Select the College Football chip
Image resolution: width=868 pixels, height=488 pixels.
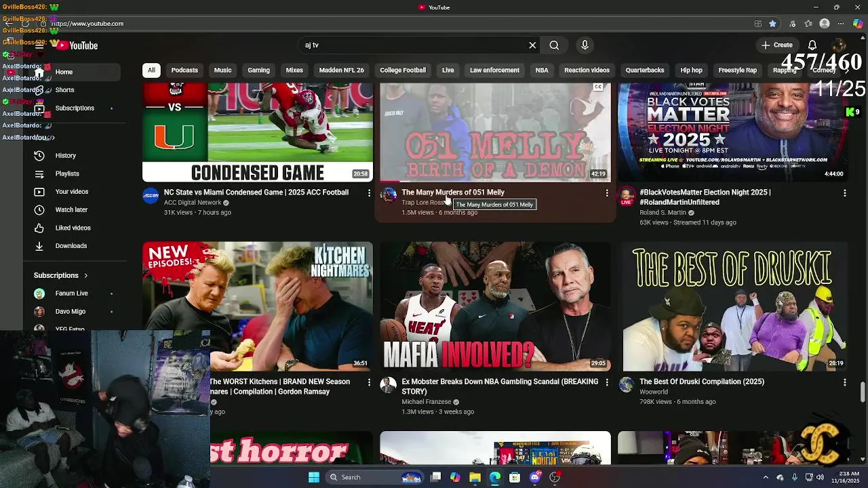click(x=403, y=70)
